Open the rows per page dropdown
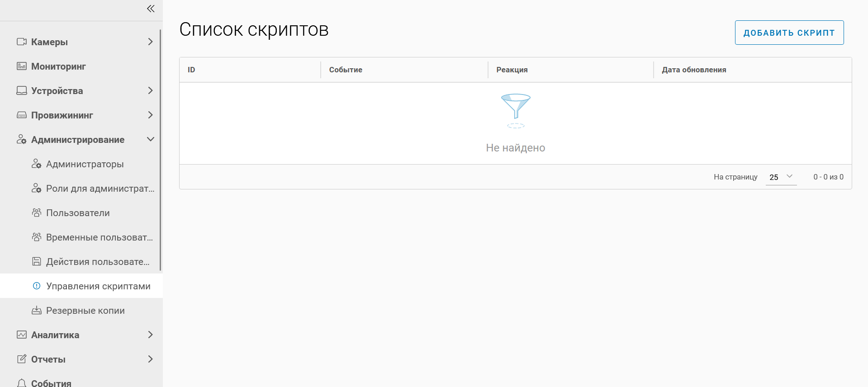 (x=781, y=177)
